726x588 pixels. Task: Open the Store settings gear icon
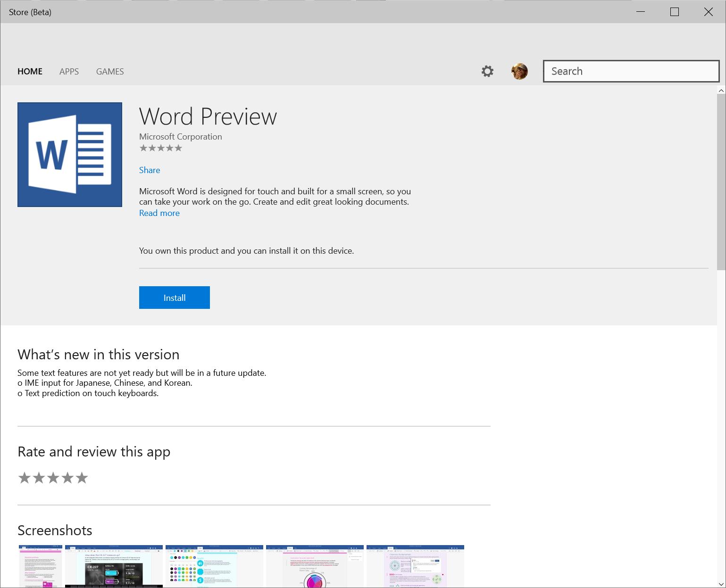(x=487, y=71)
